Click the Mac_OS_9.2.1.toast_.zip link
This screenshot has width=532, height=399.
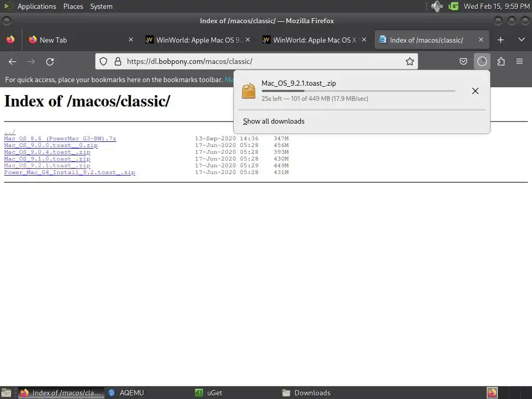tap(47, 166)
